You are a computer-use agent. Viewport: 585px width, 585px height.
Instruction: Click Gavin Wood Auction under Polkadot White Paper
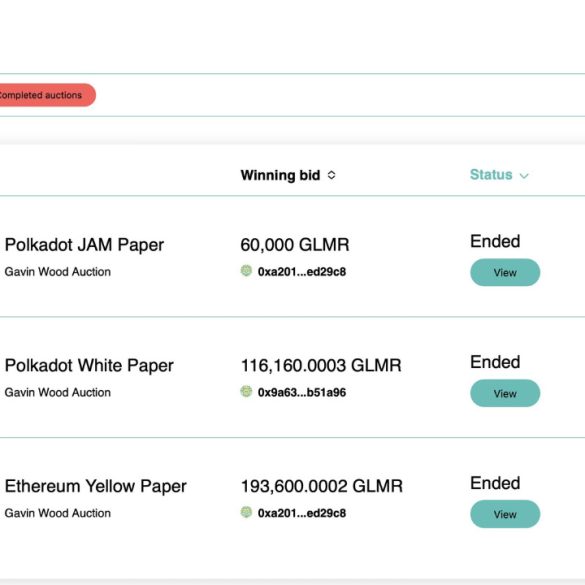(x=58, y=392)
